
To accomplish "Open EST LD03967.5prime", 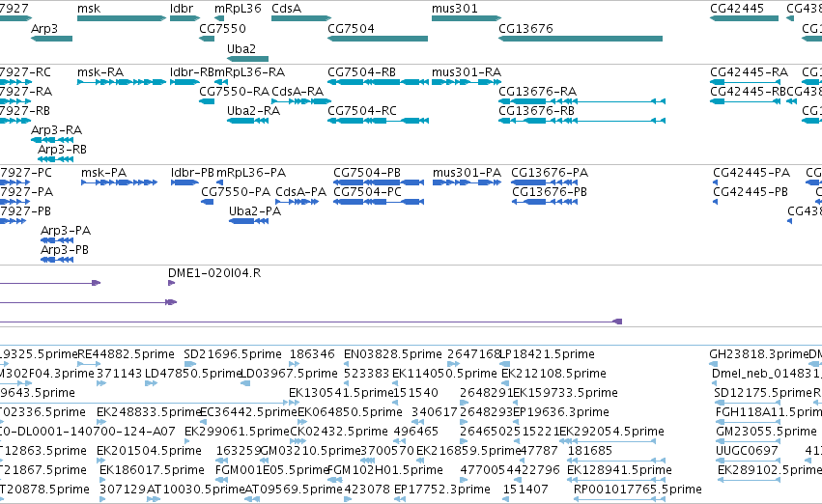I will [x=244, y=383].
